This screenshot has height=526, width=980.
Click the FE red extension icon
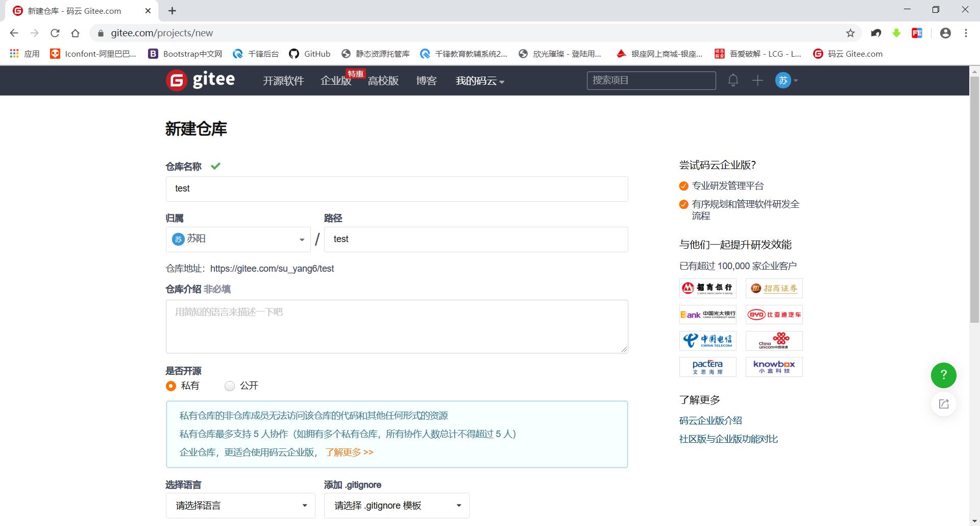click(917, 33)
